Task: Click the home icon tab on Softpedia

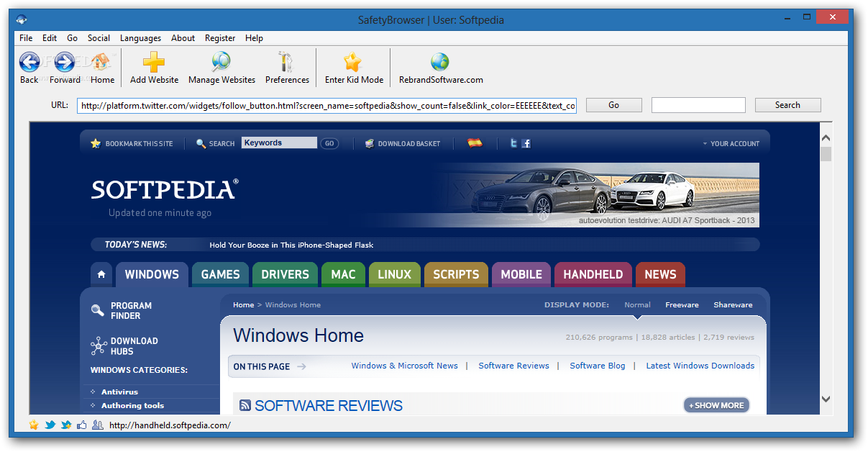Action: [x=101, y=274]
